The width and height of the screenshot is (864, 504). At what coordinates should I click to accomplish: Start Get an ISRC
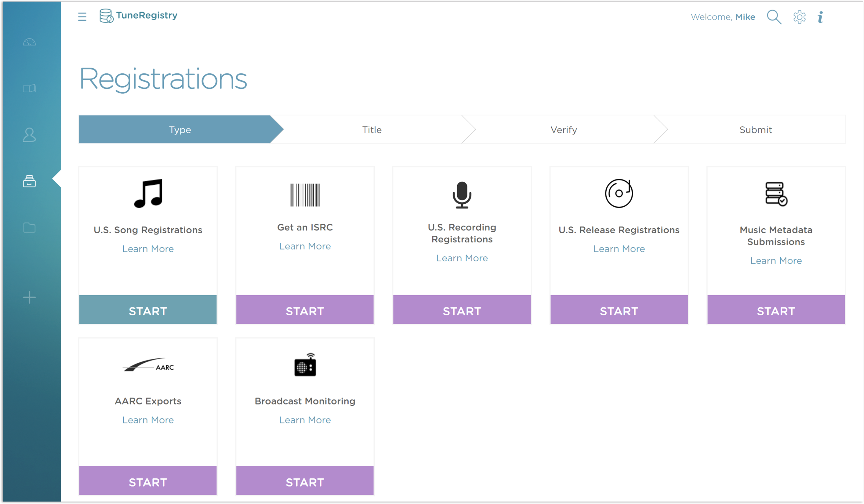coord(305,310)
